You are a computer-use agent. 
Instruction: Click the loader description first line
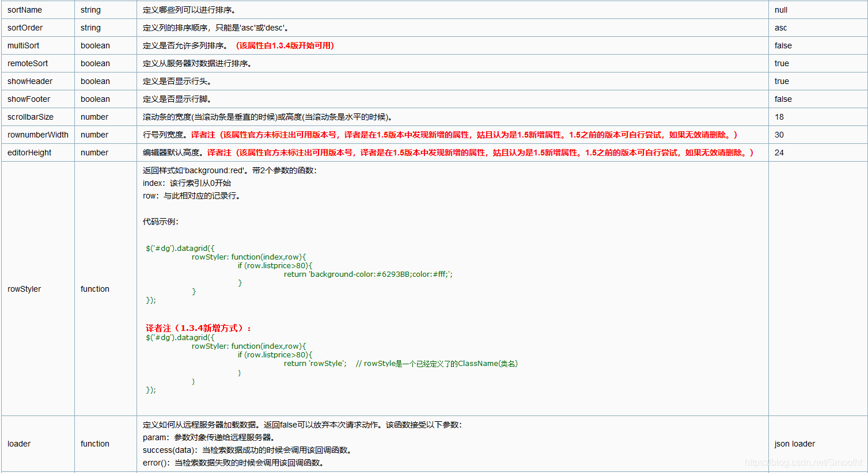(302, 425)
